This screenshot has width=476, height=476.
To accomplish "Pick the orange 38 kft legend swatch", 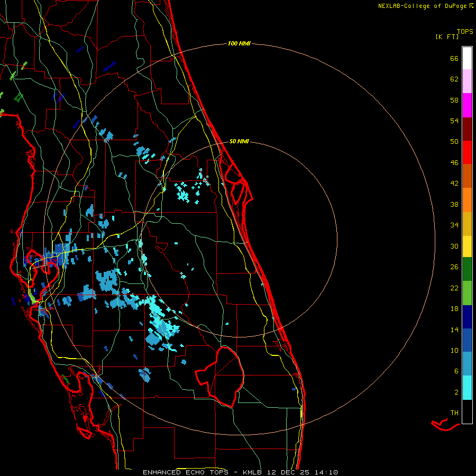I will 467,200.
